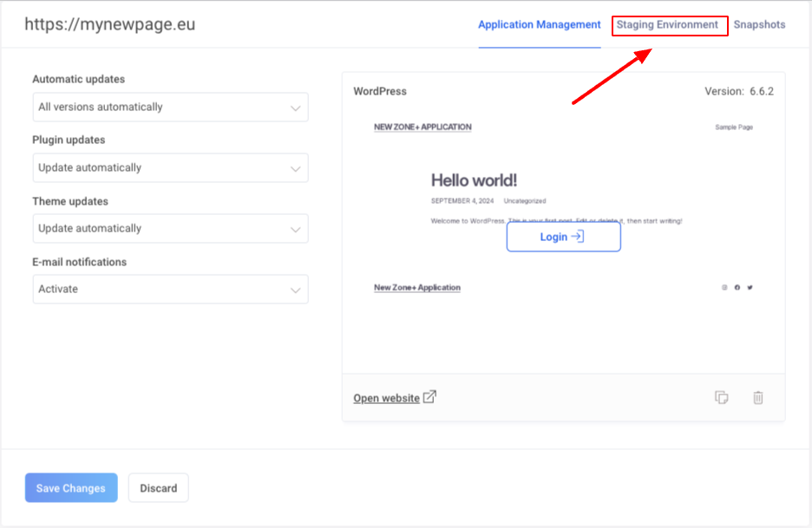812x528 pixels.
Task: Open the Snapshots tab
Action: (x=759, y=25)
